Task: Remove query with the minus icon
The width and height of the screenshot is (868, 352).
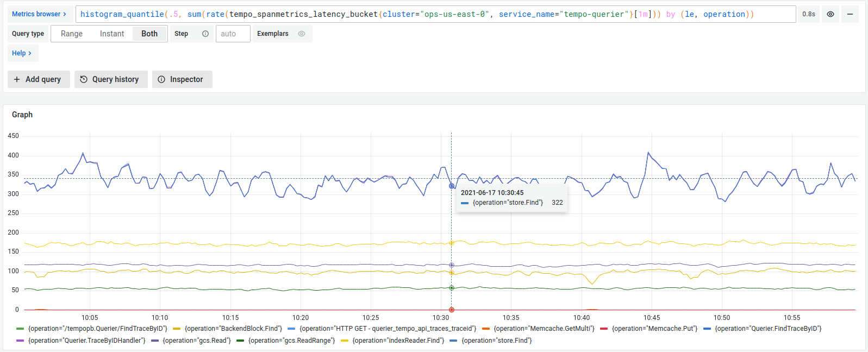Action: pyautogui.click(x=850, y=14)
